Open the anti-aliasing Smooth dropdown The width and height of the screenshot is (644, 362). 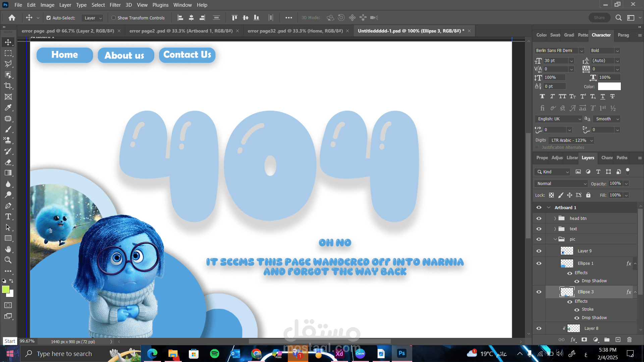click(607, 119)
